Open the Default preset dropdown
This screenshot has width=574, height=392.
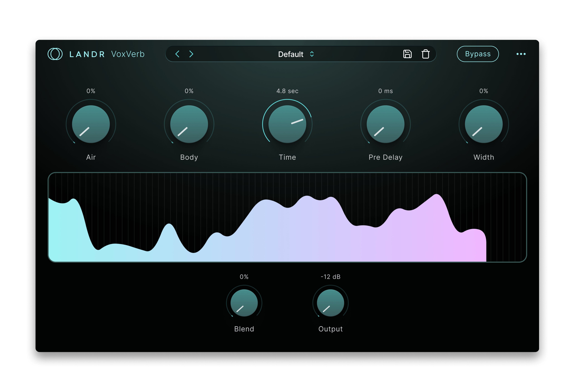click(x=291, y=54)
